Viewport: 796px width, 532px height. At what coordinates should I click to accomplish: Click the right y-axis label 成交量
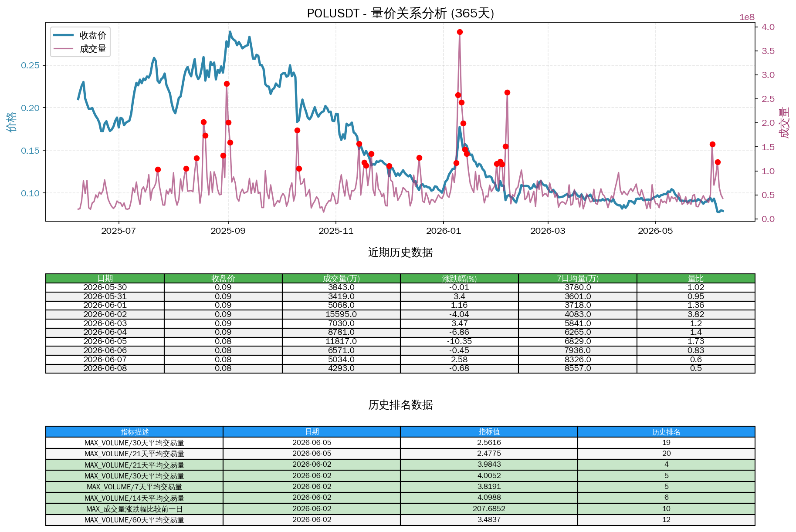(x=784, y=122)
